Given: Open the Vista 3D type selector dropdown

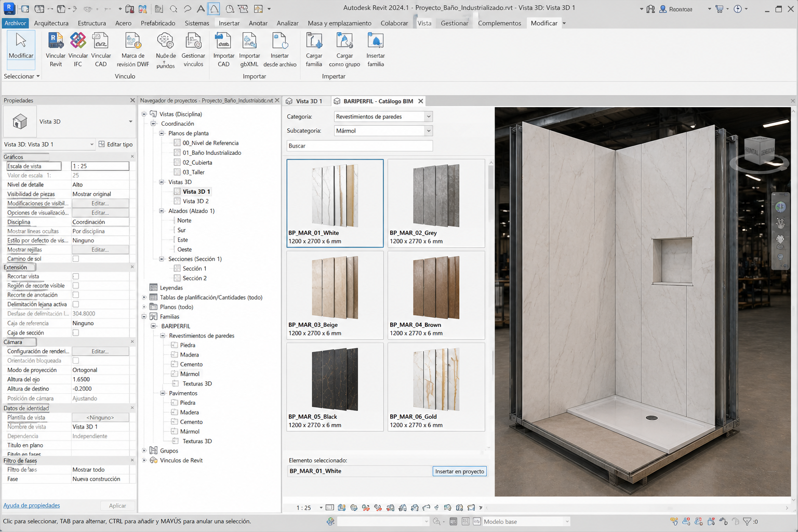Looking at the screenshot, I should (x=130, y=122).
